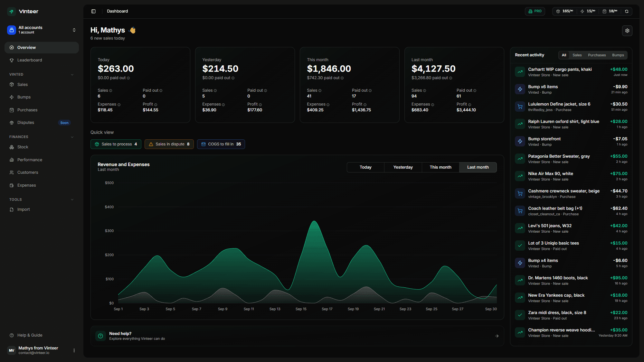
Task: Switch chart to Last month
Action: click(478, 167)
